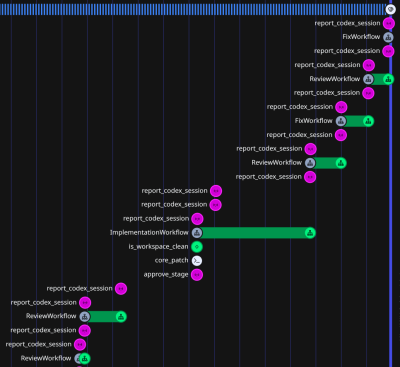Select the is_workspace_clean label

(158, 247)
